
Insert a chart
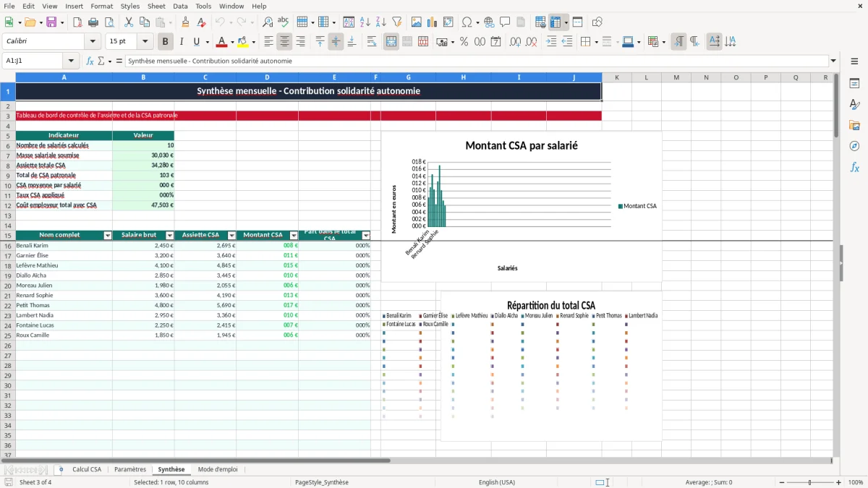[433, 22]
